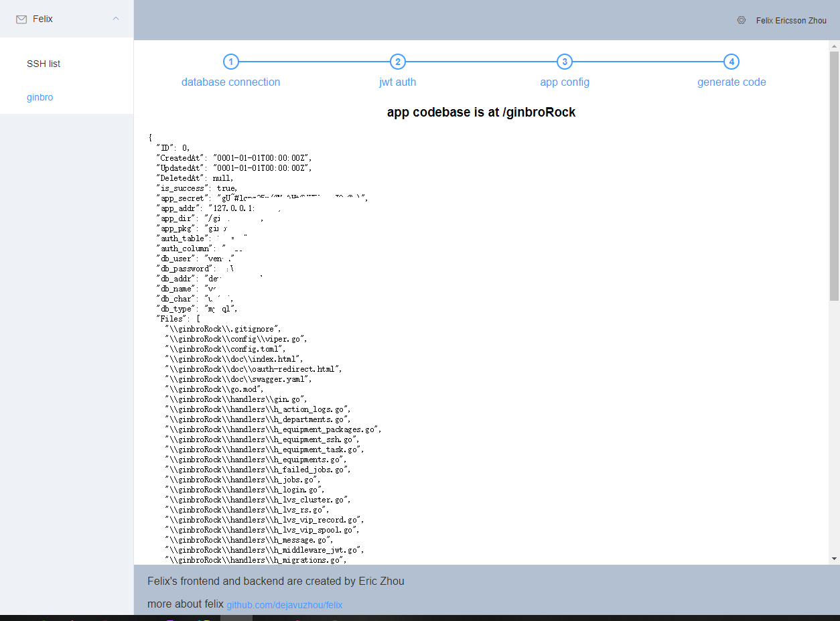Select the ginbro sidebar menu item

tap(40, 97)
